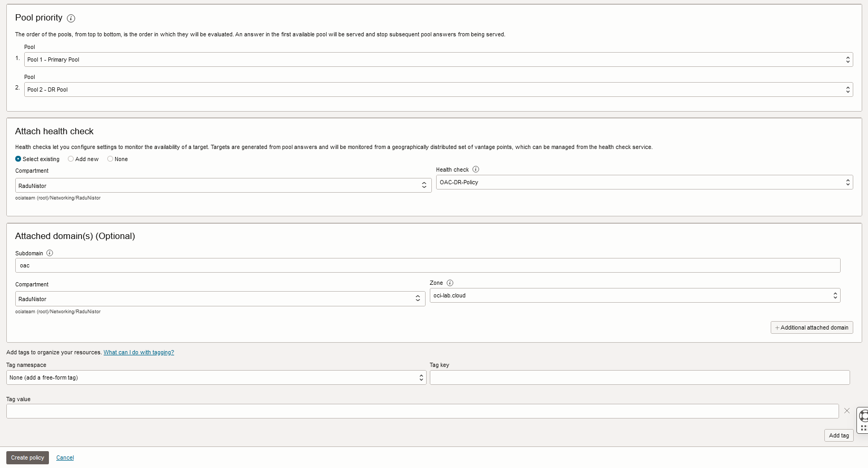868x468 pixels.
Task: Click the Subdomain info icon
Action: (49, 253)
